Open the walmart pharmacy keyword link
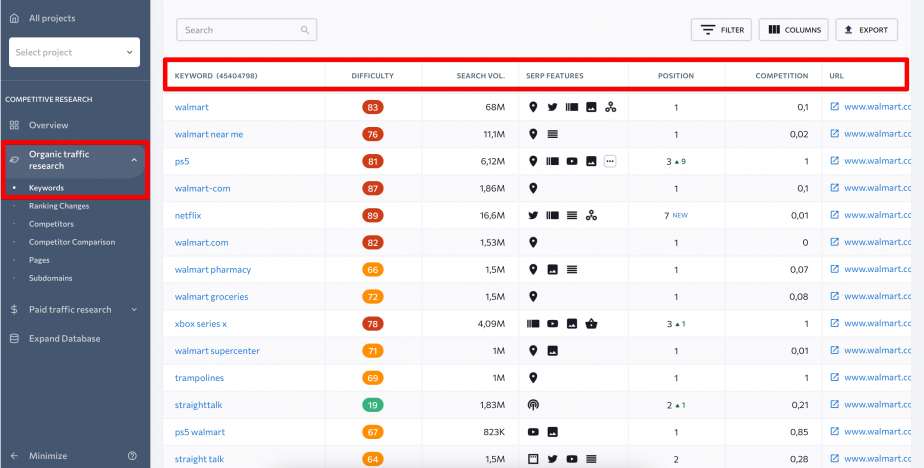Screen dimensions: 924x468 (213, 269)
